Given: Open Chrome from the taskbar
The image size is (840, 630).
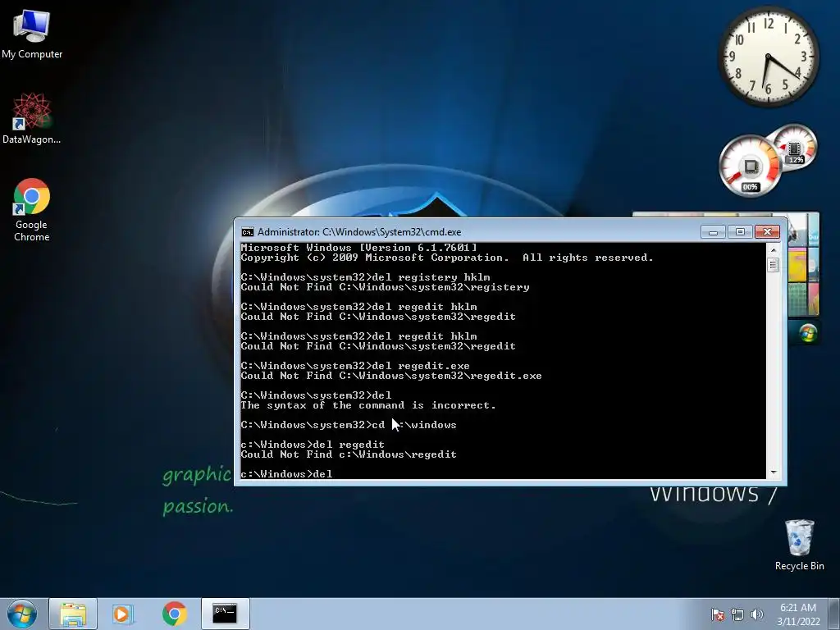Looking at the screenshot, I should click(174, 614).
